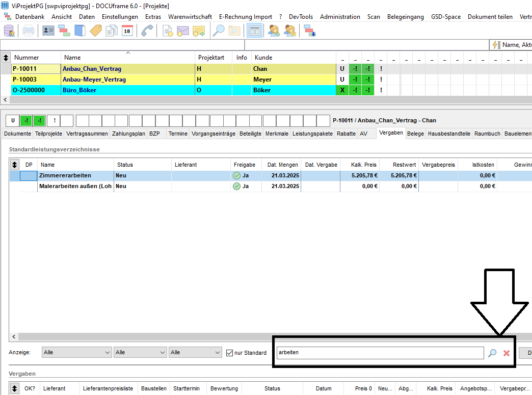Open the calendar icon showing 18

coord(127,31)
